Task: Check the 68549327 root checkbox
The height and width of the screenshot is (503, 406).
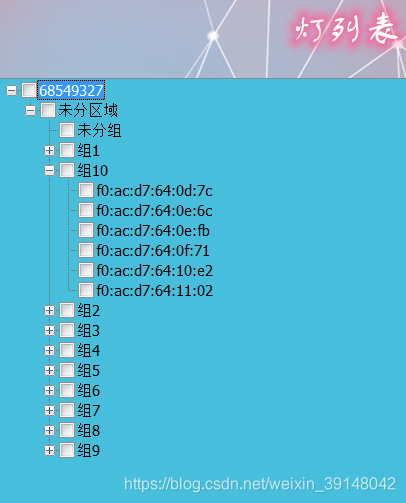Action: pos(29,90)
